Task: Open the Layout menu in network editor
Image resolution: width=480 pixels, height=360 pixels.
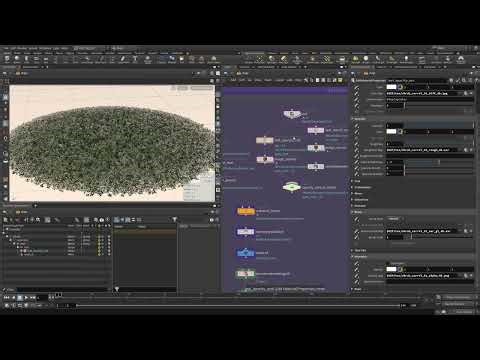Action: point(280,80)
